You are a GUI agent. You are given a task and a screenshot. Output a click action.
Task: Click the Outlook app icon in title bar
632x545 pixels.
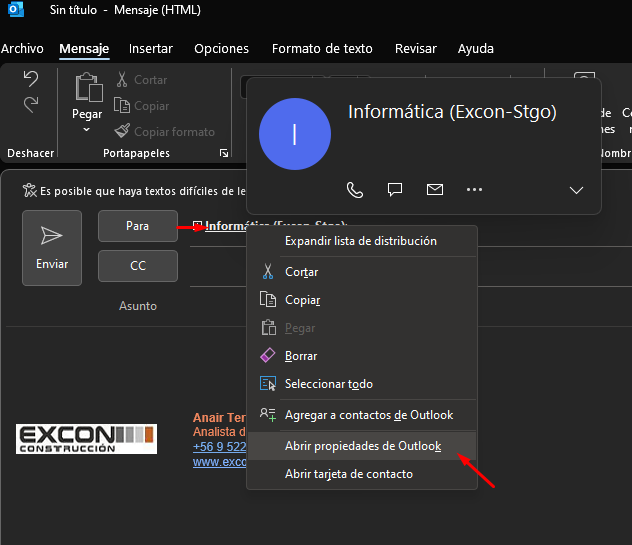pos(16,10)
